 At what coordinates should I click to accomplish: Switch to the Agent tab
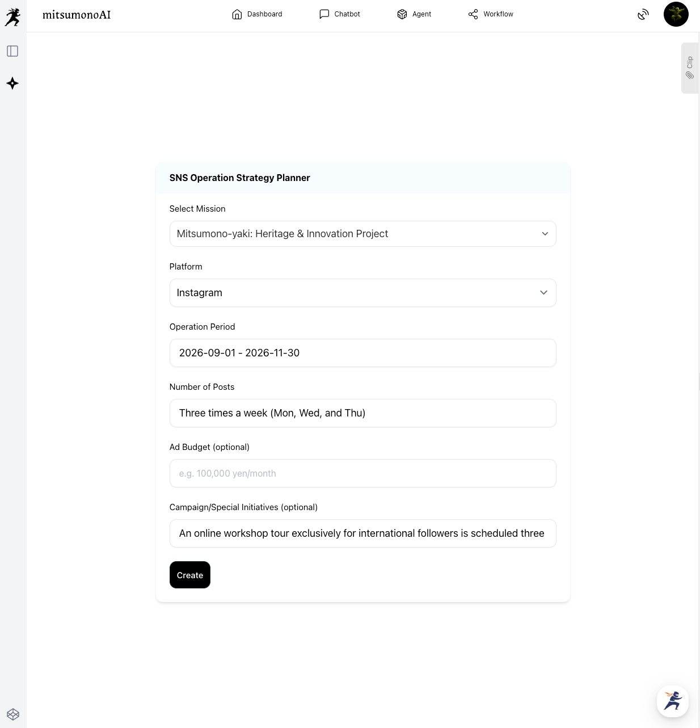click(414, 14)
